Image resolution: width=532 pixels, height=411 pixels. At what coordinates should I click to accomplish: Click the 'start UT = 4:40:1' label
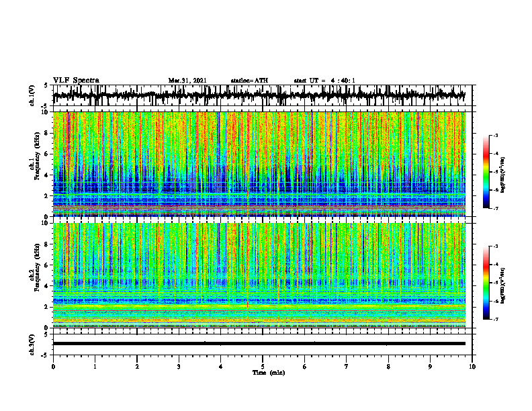pos(324,81)
